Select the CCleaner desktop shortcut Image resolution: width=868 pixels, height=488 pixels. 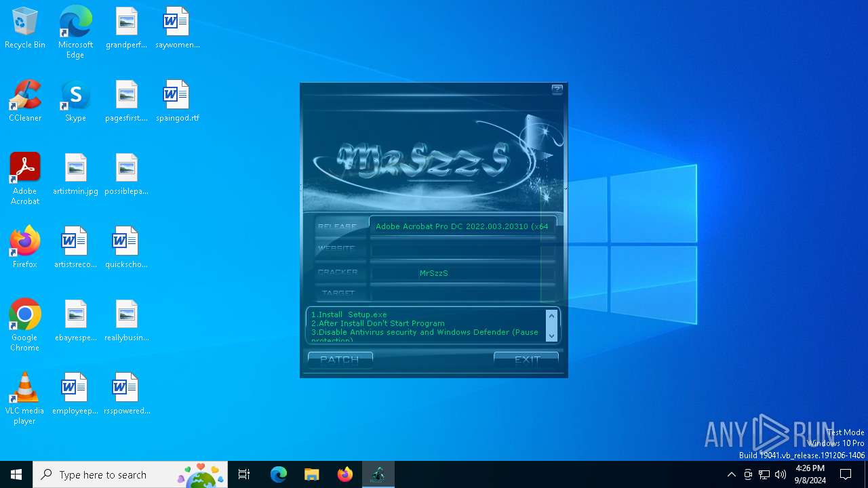point(25,102)
